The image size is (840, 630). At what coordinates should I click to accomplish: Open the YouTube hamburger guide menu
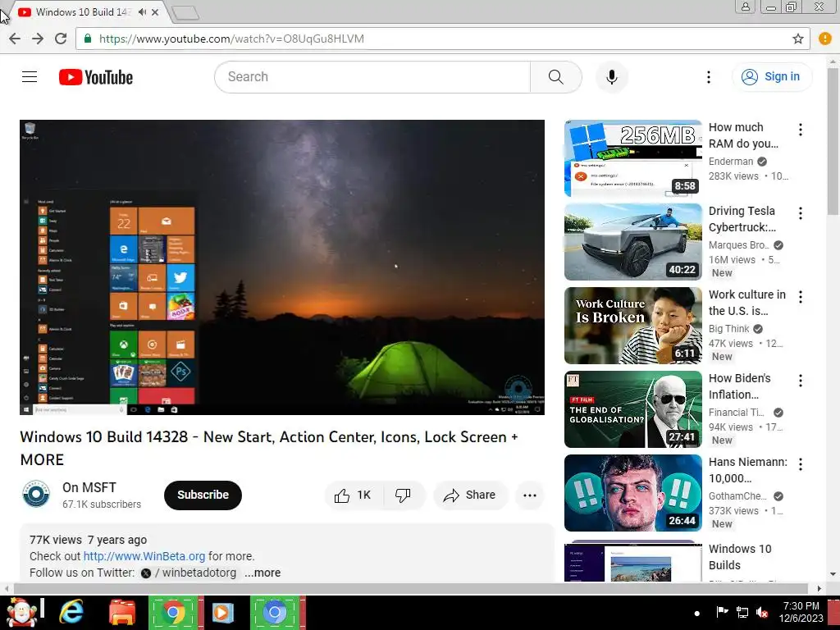point(30,77)
